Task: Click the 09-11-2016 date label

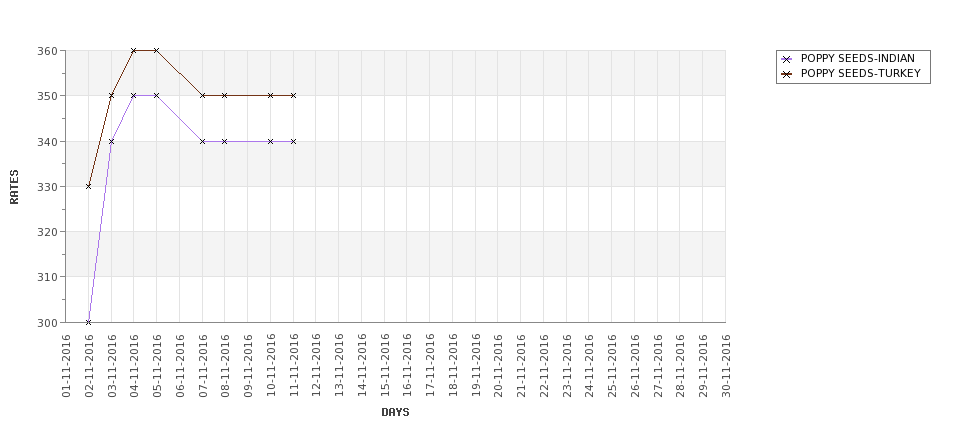Action: point(247,365)
